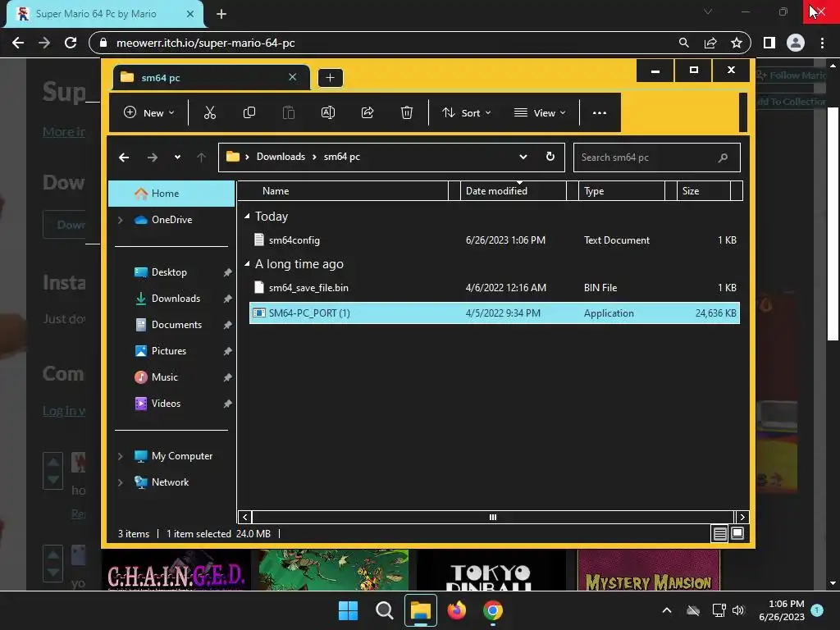Switch to details view layout icon
Screen dimensions: 840x630
[719, 533]
